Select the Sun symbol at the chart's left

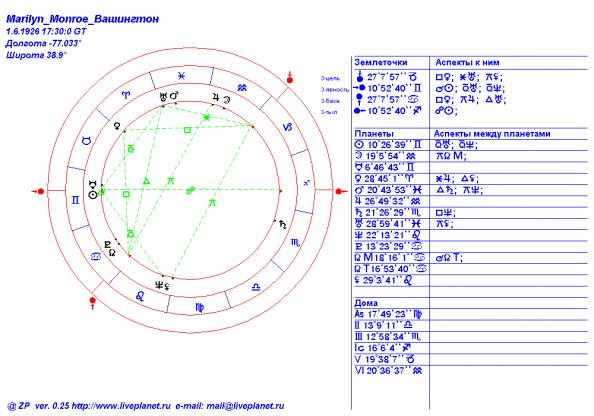coord(93,195)
